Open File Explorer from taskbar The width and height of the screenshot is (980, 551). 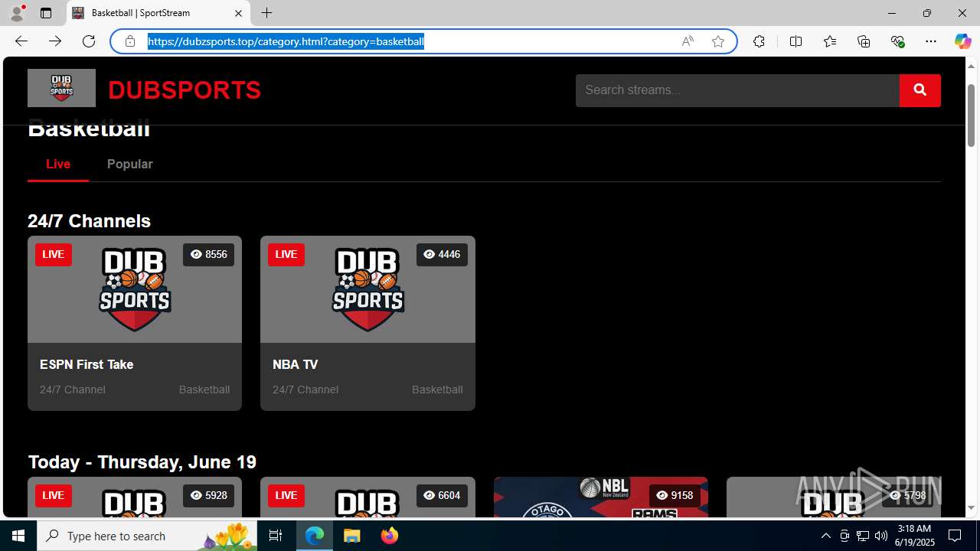pyautogui.click(x=352, y=536)
